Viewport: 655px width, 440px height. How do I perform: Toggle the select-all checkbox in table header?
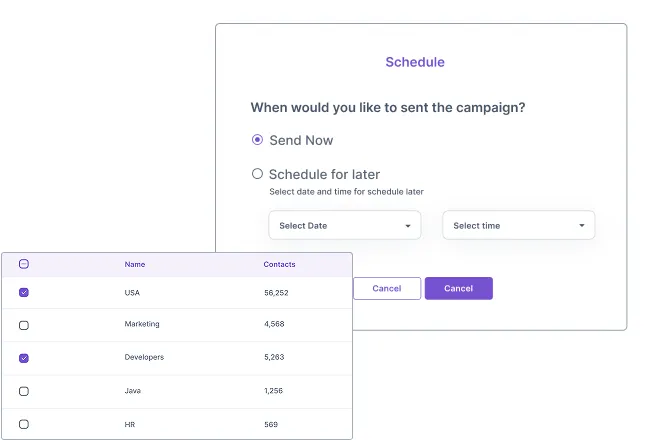pos(24,264)
